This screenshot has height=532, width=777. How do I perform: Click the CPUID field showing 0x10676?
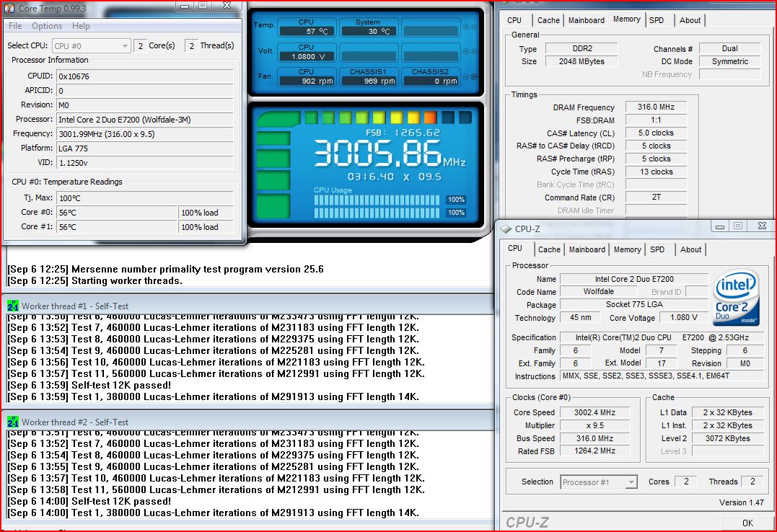pos(145,76)
